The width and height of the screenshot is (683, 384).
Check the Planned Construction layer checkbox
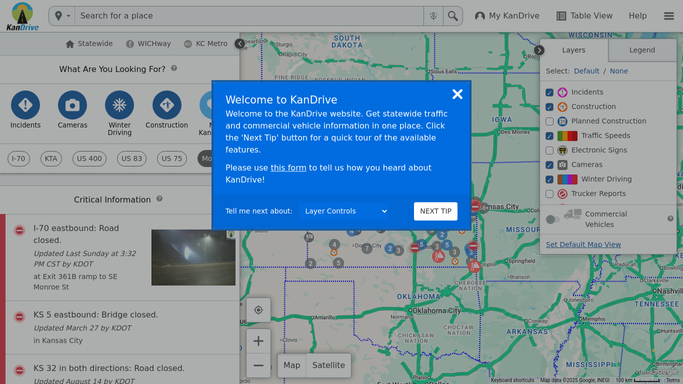click(549, 121)
